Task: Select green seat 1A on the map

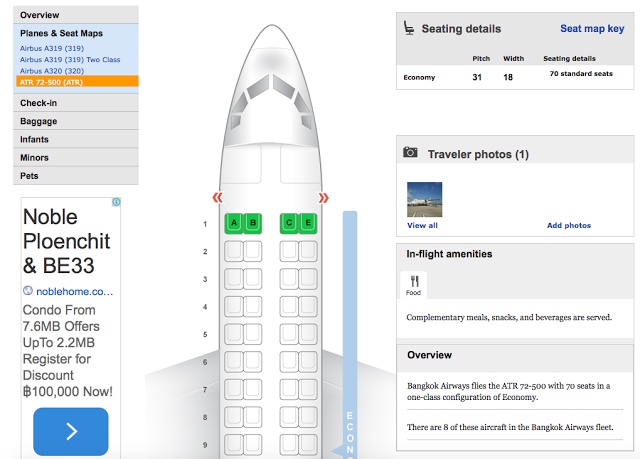Action: tap(234, 223)
